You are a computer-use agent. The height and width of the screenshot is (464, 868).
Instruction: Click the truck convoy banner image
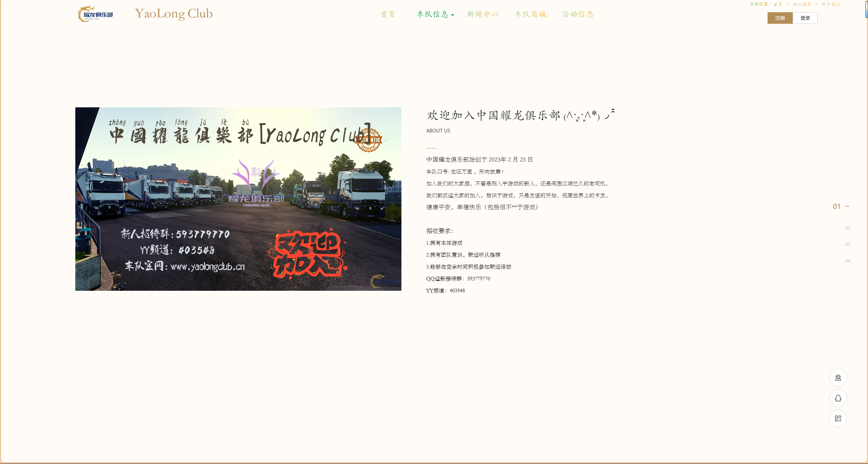point(238,199)
